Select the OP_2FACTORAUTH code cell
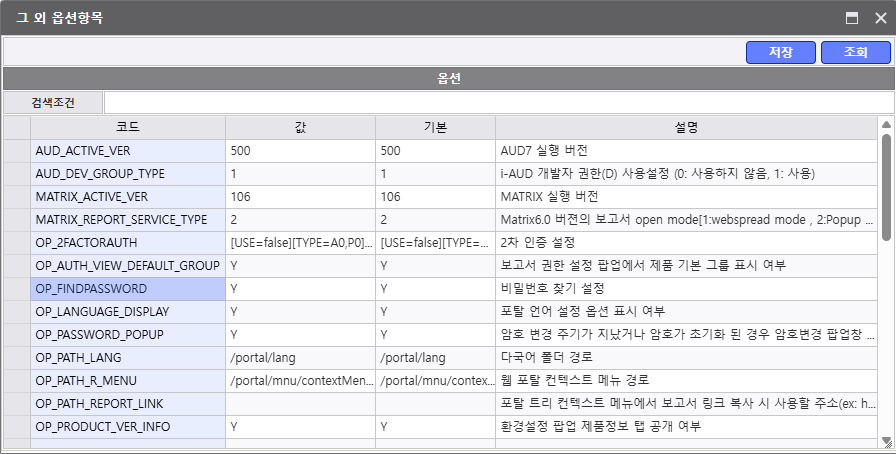The height and width of the screenshot is (454, 896). click(x=128, y=242)
